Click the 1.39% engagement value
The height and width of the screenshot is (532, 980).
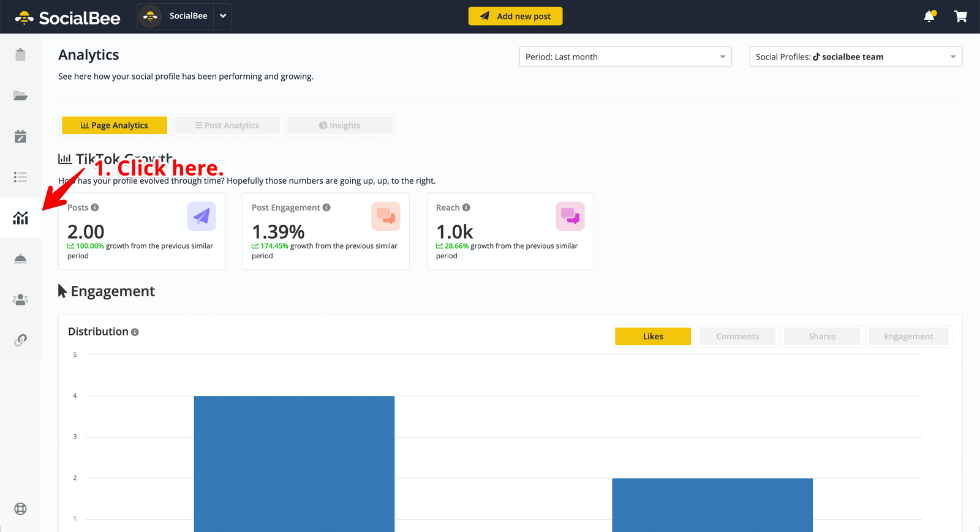pyautogui.click(x=278, y=232)
